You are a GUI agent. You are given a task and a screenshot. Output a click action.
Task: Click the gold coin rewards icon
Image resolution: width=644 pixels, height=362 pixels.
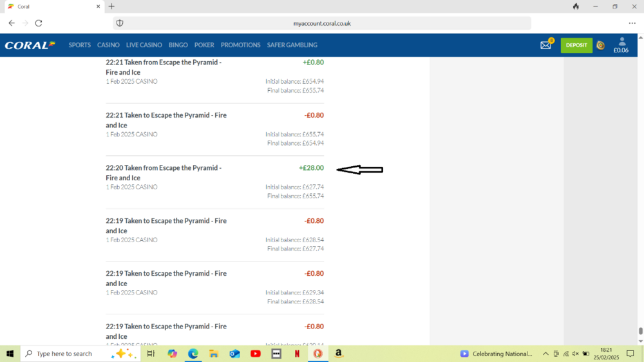tap(600, 45)
